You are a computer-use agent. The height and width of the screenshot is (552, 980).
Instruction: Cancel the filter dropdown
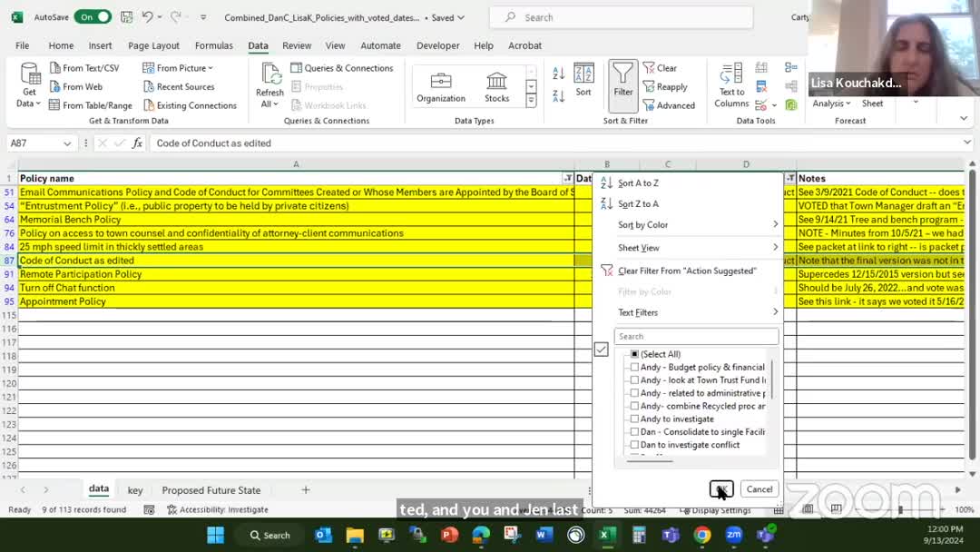pos(759,488)
